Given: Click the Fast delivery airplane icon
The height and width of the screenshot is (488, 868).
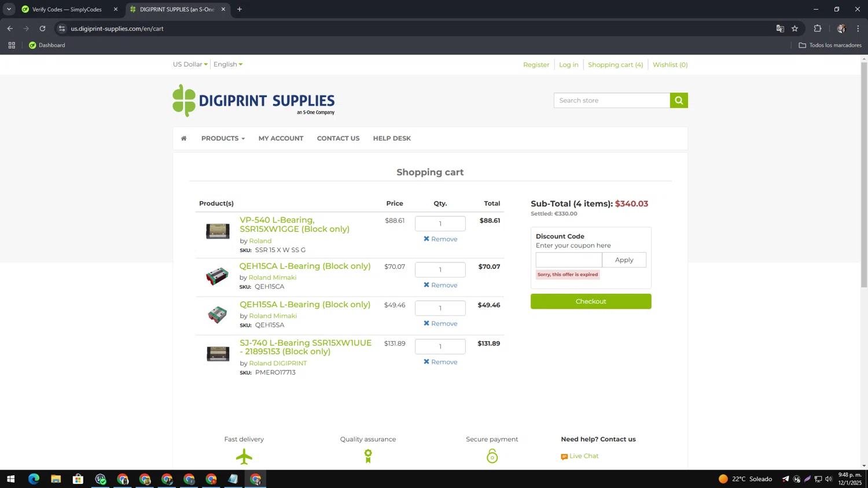Looking at the screenshot, I should click(244, 456).
